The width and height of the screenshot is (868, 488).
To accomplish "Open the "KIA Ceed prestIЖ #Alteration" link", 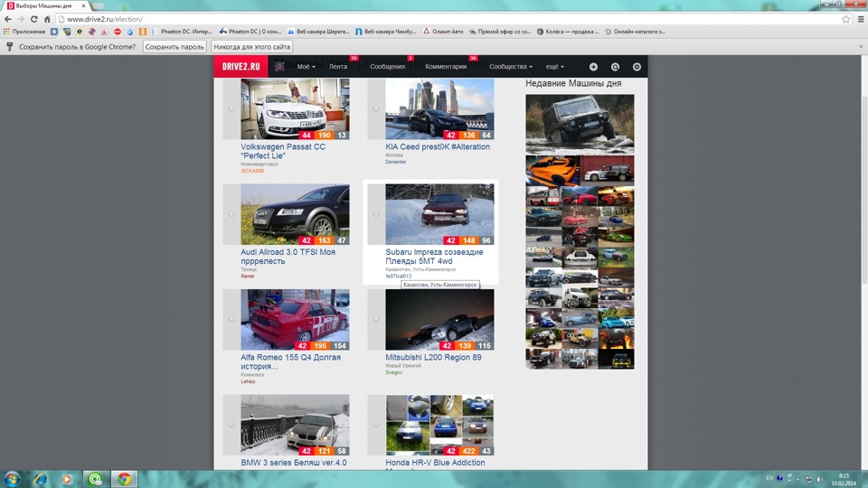I will 438,146.
